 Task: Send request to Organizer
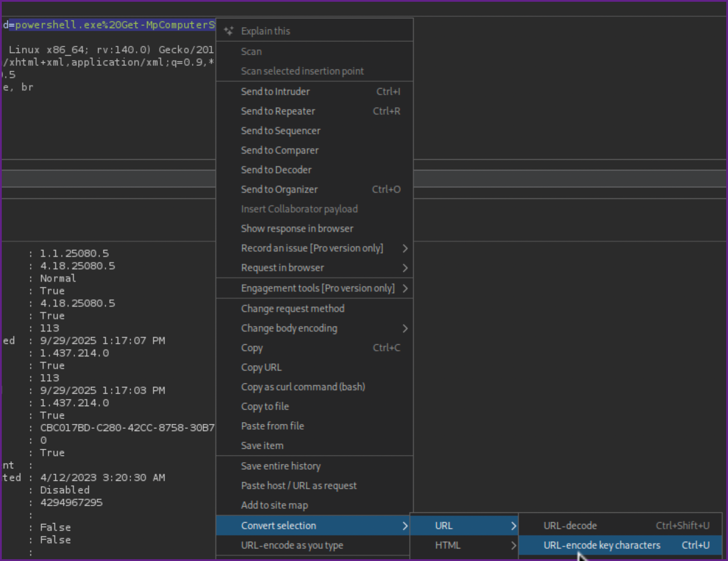pyautogui.click(x=279, y=190)
